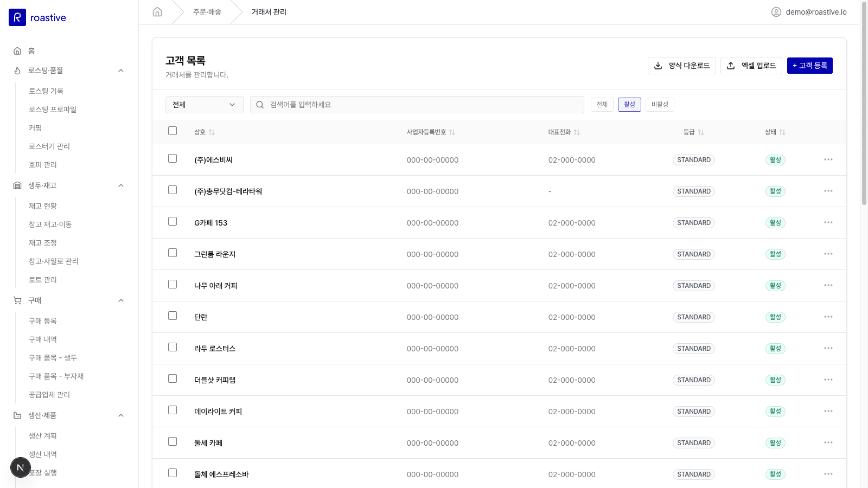The width and height of the screenshot is (868, 488).
Task: Collapse the 생두·재고 section chevron
Action: tap(121, 185)
